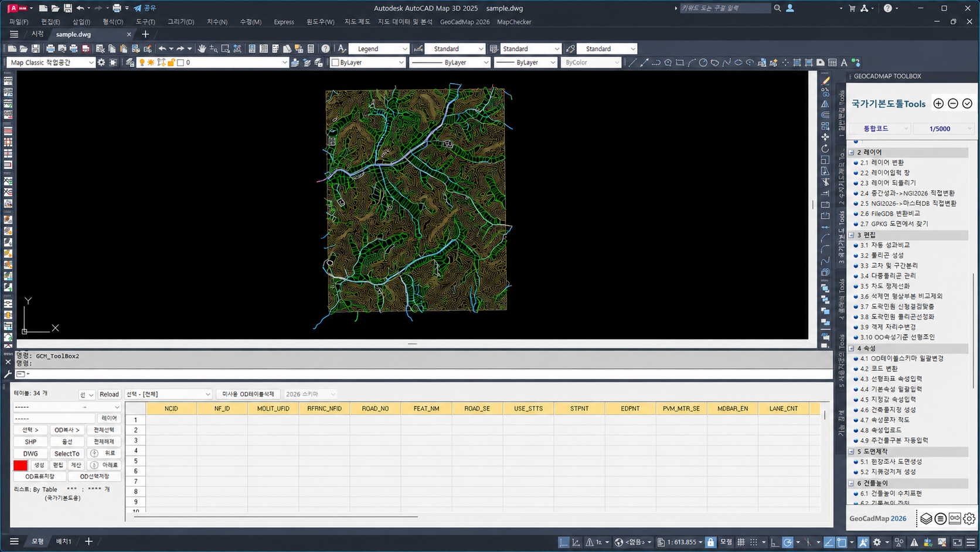The image size is (980, 552).
Task: Toggle annotation scale lock icon in status bar
Action: coord(710,542)
